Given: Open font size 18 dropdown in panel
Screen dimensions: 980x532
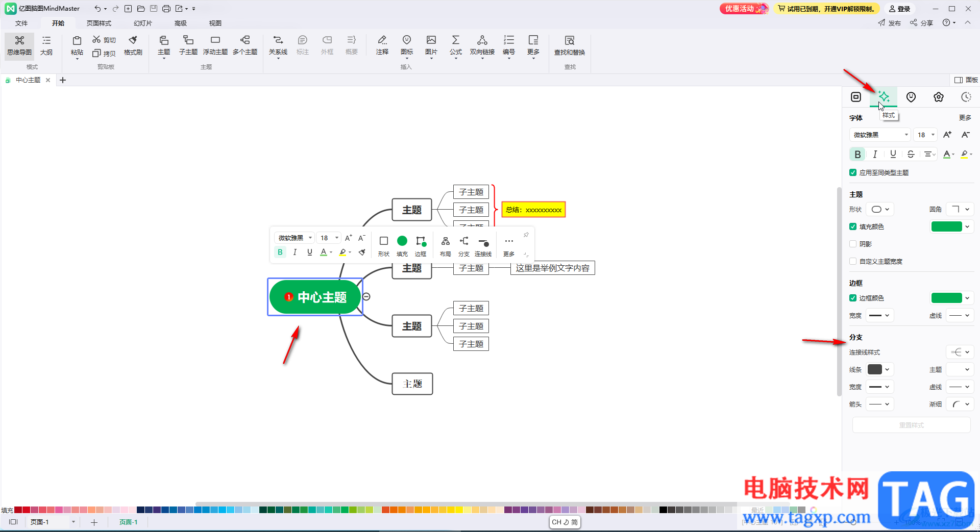Looking at the screenshot, I should 925,135.
